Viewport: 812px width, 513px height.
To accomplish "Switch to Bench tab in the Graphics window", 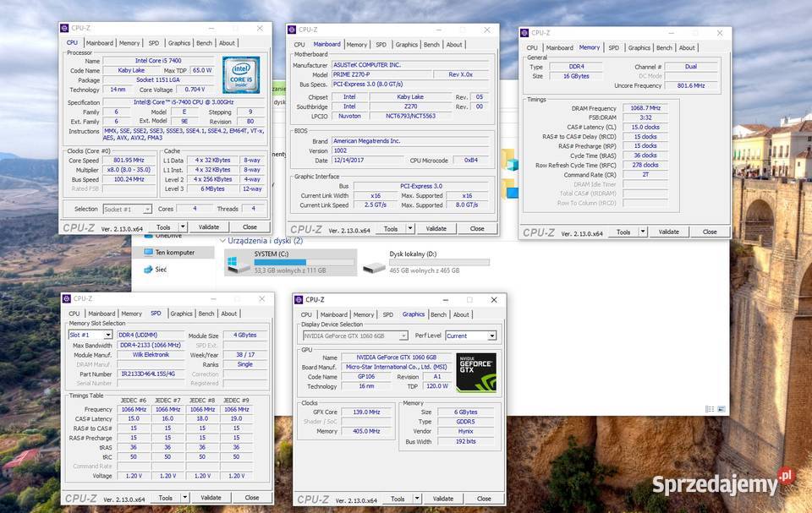I will click(x=437, y=314).
